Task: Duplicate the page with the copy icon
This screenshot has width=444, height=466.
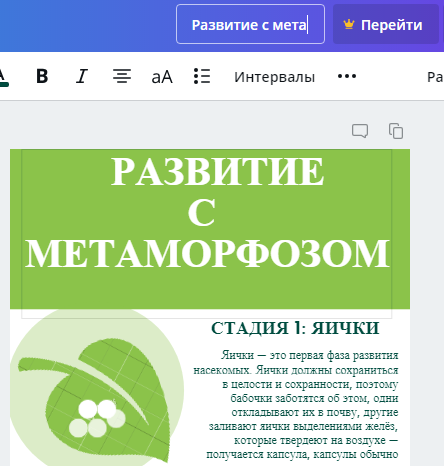Action: coord(396,131)
